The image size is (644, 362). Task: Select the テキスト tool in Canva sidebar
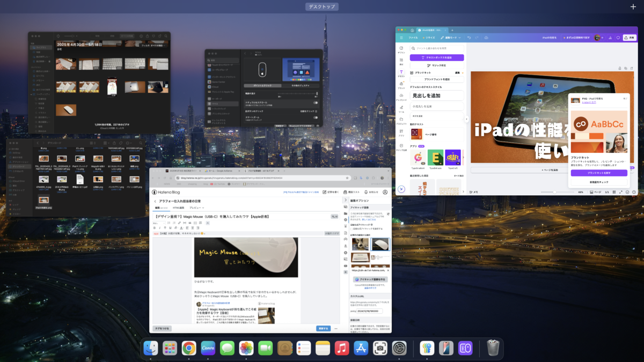pyautogui.click(x=401, y=73)
